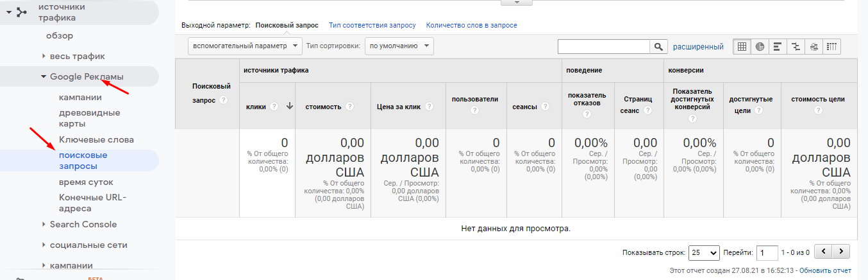868x280 pixels.
Task: Open the rows-per-page 25 dropdown
Action: point(704,252)
